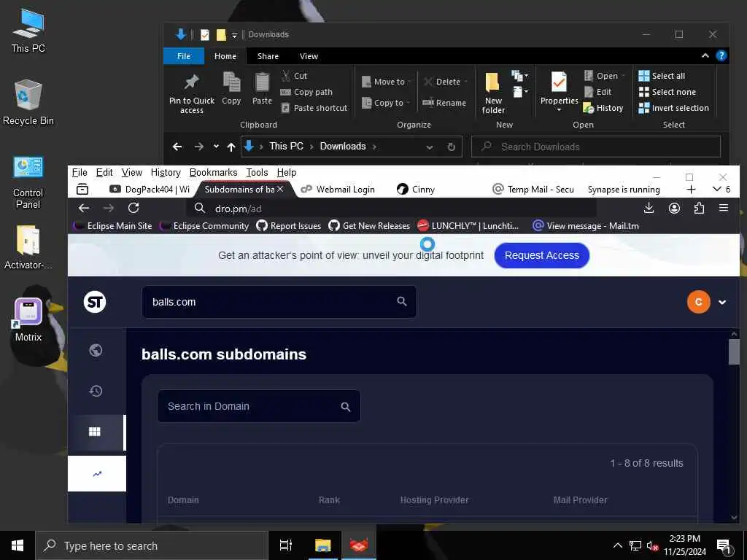This screenshot has width=747, height=560.
Task: Click the SecurityTrails ST logo
Action: click(95, 302)
